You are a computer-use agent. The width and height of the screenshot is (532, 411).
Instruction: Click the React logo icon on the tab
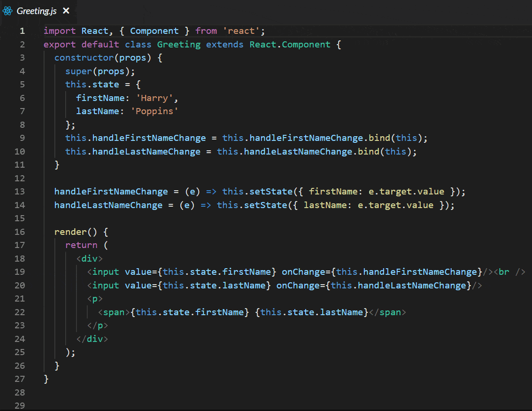point(8,10)
